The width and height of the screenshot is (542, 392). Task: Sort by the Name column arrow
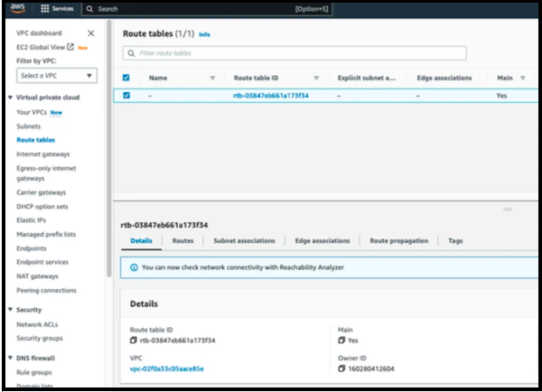tap(212, 78)
